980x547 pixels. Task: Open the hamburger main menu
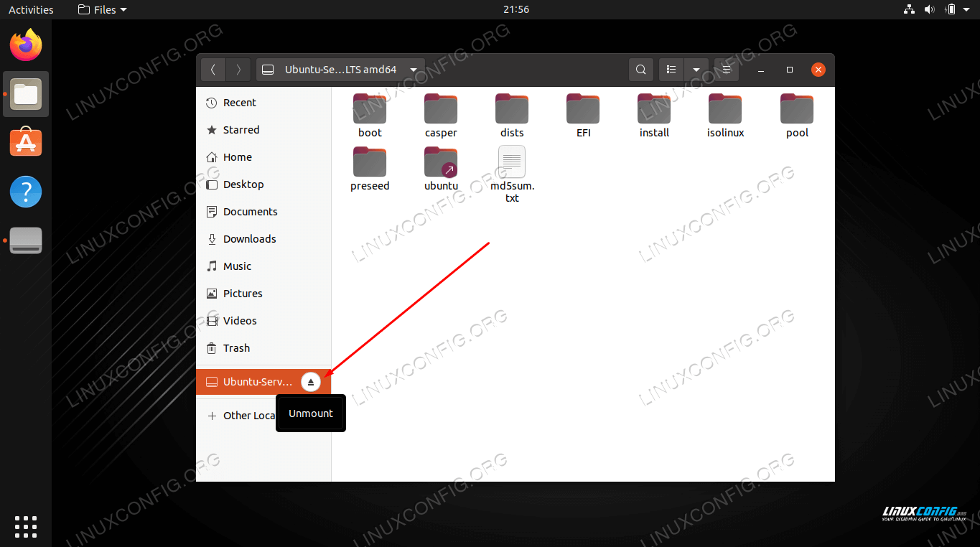[x=726, y=70]
